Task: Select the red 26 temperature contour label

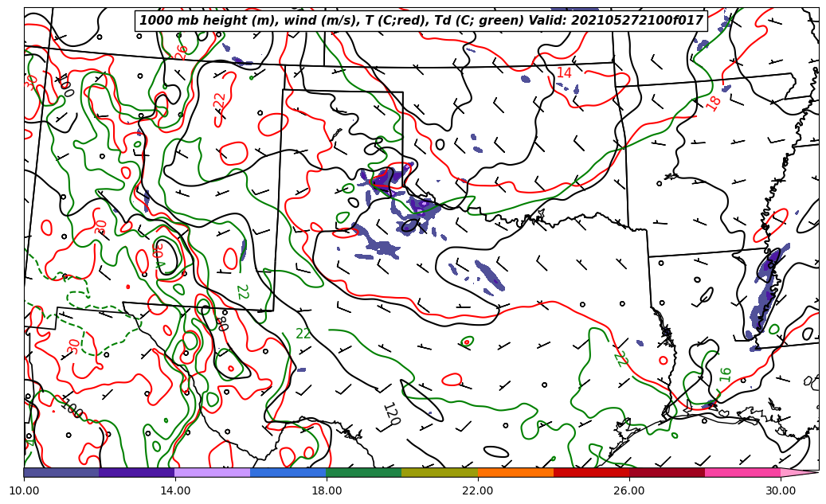Action: (x=182, y=52)
